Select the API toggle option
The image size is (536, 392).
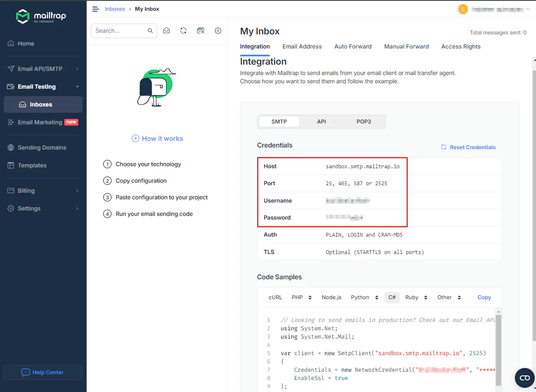(x=322, y=121)
